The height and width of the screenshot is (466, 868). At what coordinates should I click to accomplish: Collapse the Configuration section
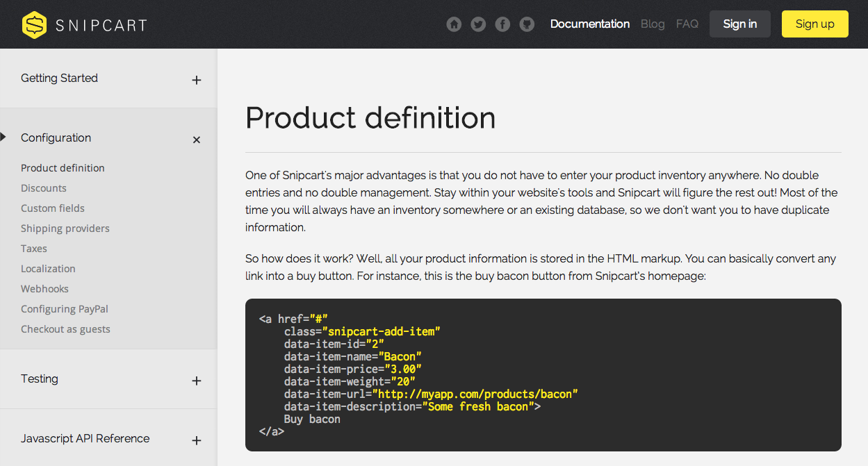pos(197,140)
